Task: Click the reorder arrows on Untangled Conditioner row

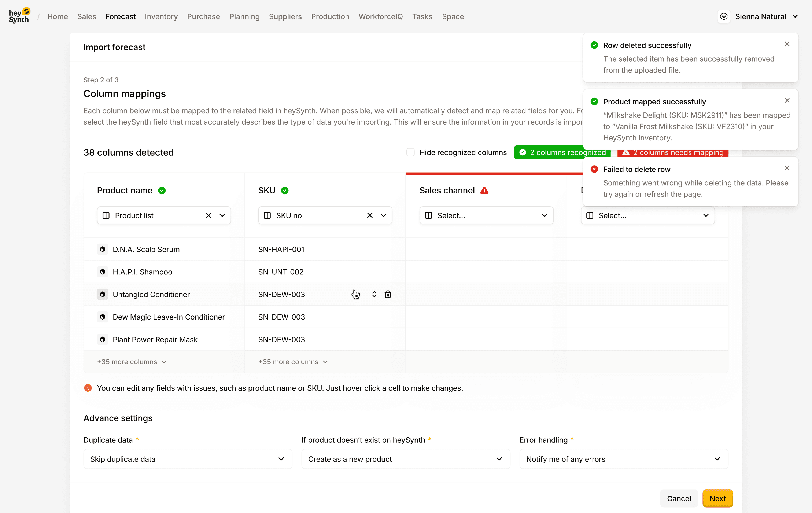Action: coord(374,294)
